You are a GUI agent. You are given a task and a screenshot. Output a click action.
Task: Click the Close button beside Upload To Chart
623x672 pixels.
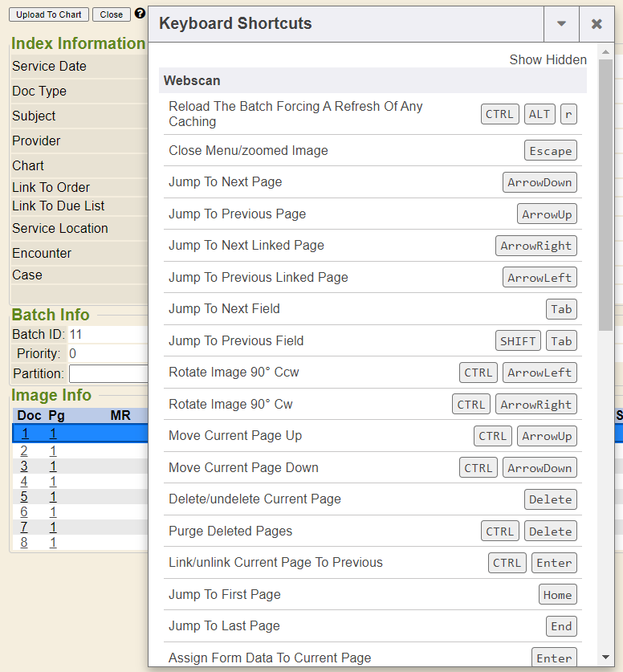[x=112, y=14]
